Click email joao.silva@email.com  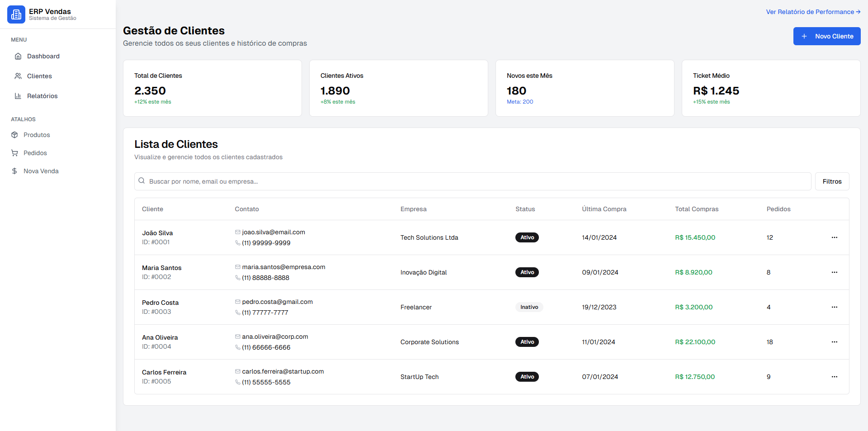point(274,232)
